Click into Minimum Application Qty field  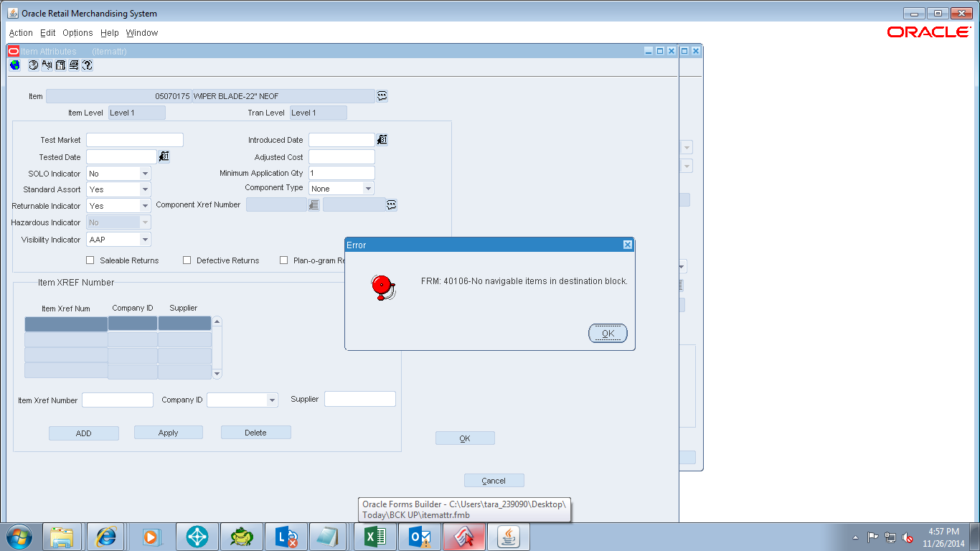pos(341,173)
